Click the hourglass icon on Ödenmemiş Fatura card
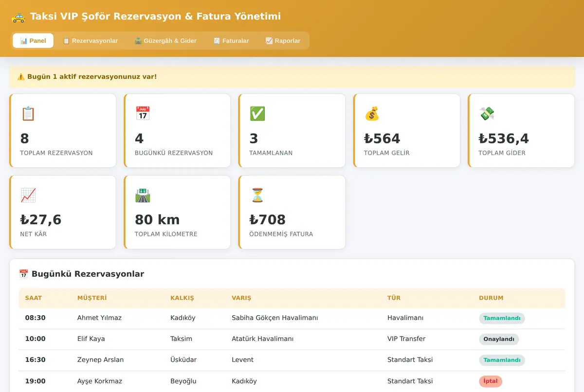The height and width of the screenshot is (392, 584). point(257,196)
